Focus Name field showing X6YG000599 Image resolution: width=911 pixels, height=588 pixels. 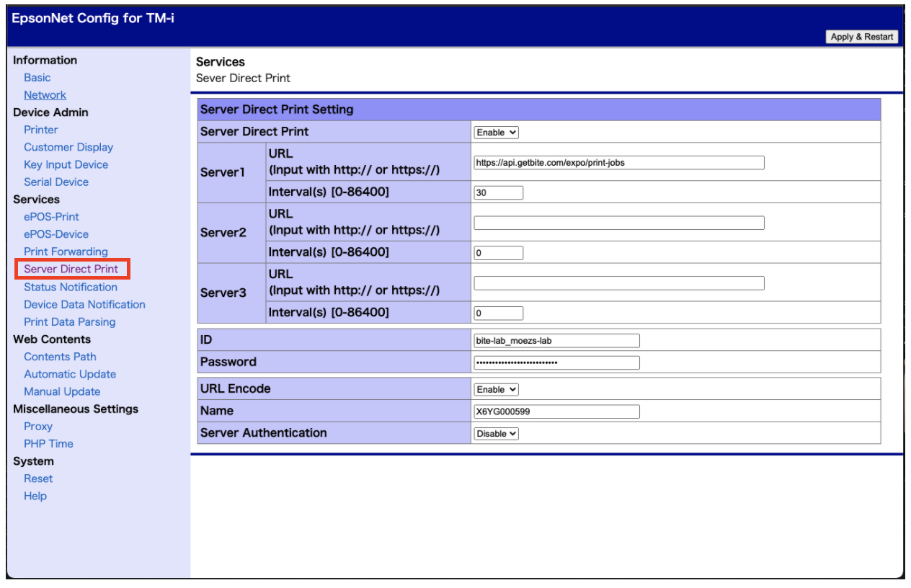[x=556, y=411]
